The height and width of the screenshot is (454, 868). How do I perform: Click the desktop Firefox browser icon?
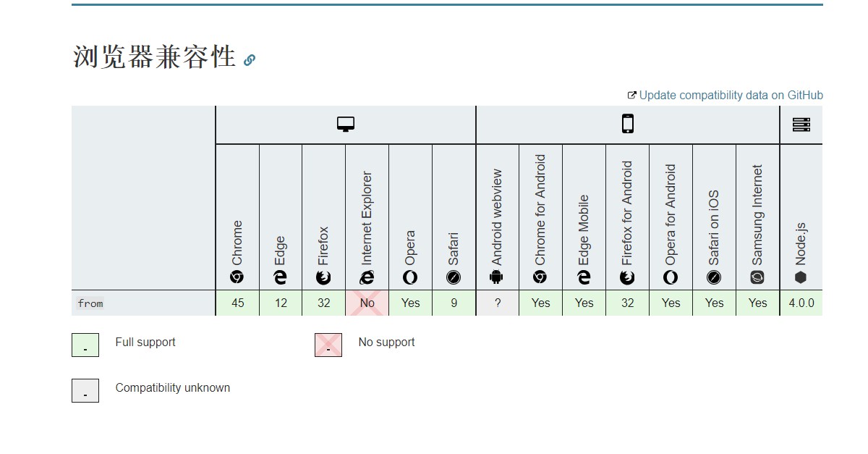[x=323, y=277]
